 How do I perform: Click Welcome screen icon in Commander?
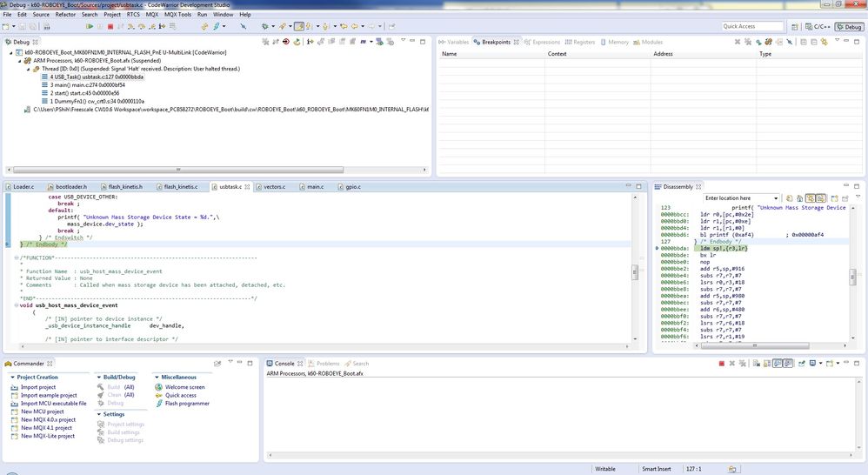(158, 387)
